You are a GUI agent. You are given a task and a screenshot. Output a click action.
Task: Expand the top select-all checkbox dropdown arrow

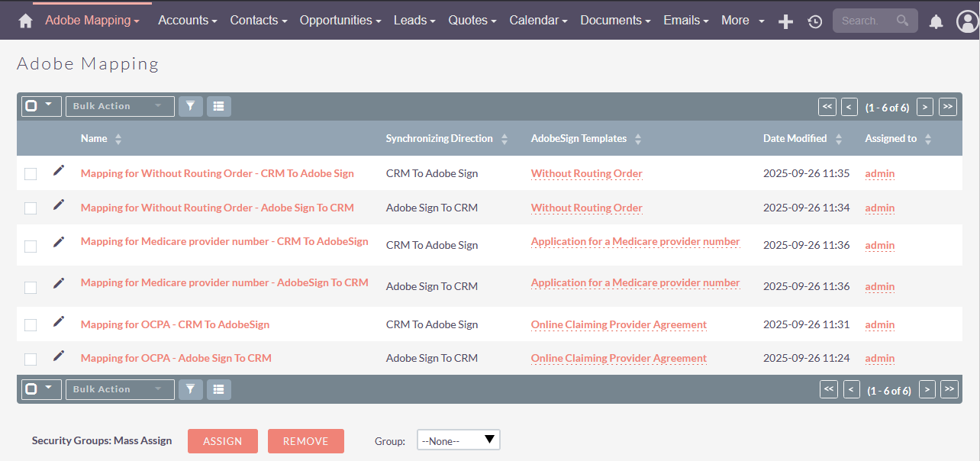50,105
